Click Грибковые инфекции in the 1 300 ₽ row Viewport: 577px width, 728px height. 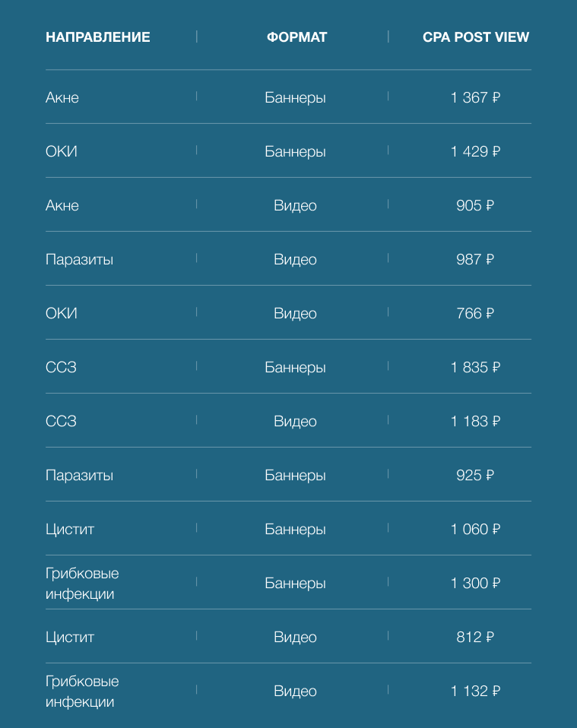coord(82,584)
